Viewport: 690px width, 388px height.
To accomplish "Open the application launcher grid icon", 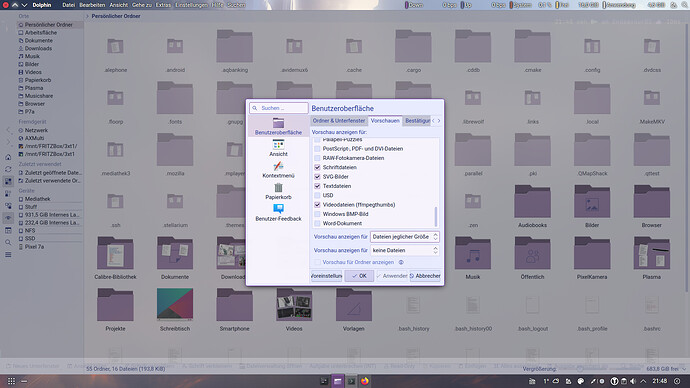I will pyautogui.click(x=11, y=381).
